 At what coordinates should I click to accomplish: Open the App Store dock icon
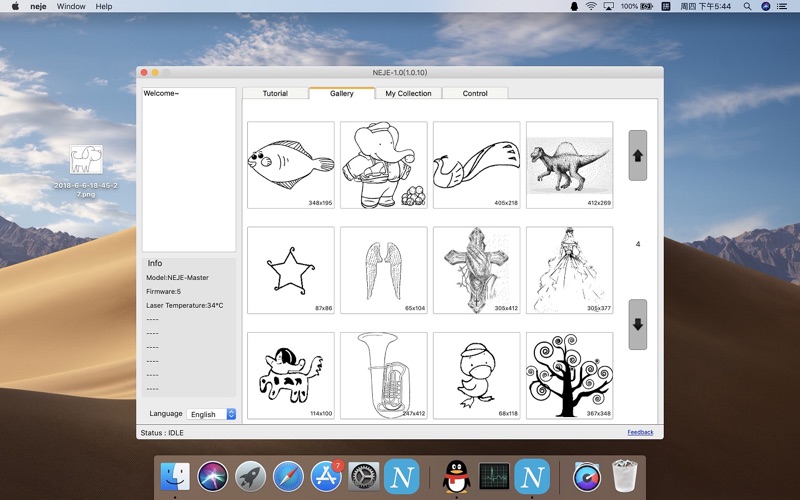coord(326,477)
